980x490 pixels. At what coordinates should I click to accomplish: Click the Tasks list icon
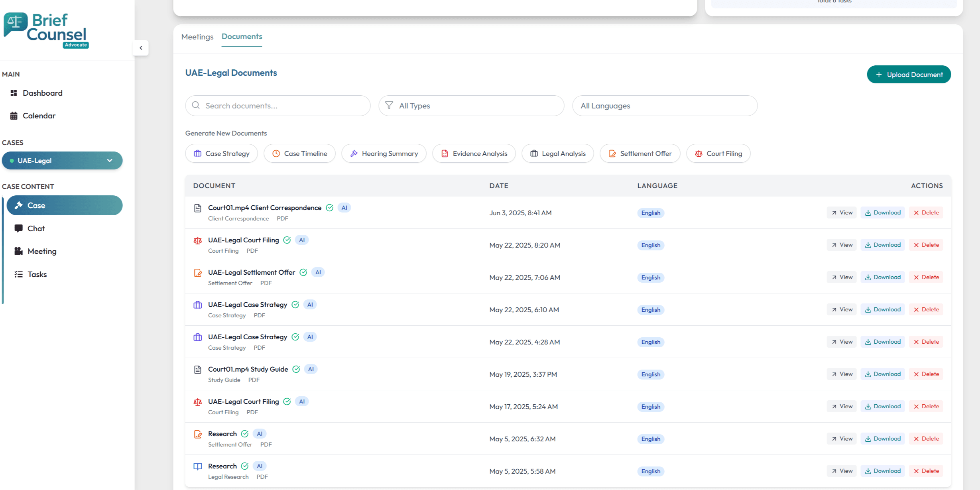18,274
